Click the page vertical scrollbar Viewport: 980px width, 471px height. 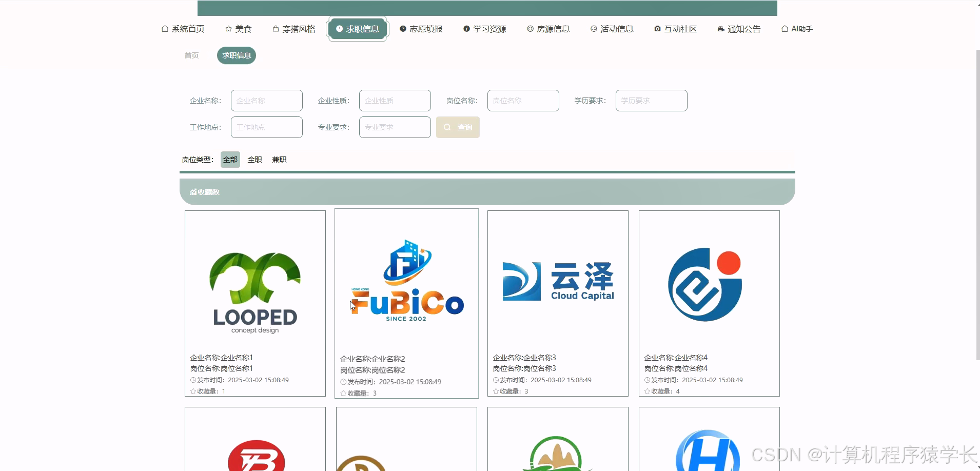point(977,205)
